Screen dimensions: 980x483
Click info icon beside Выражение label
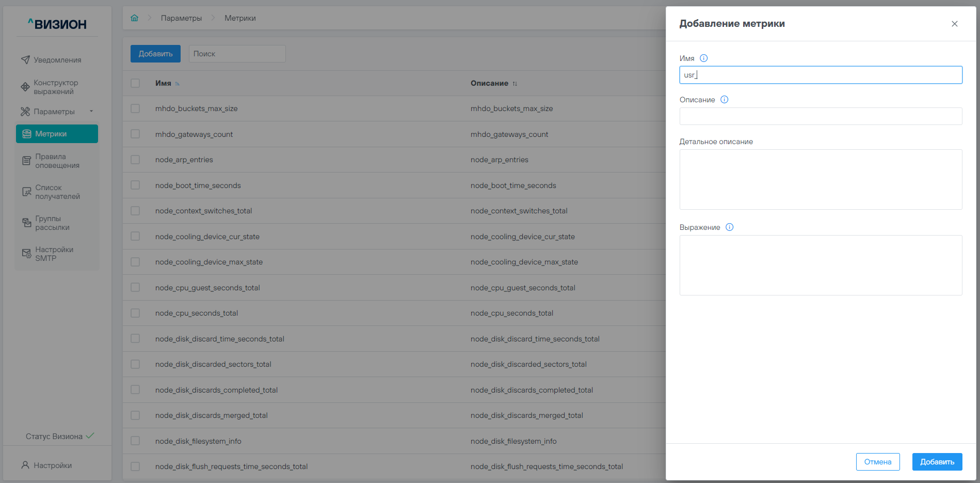point(729,227)
